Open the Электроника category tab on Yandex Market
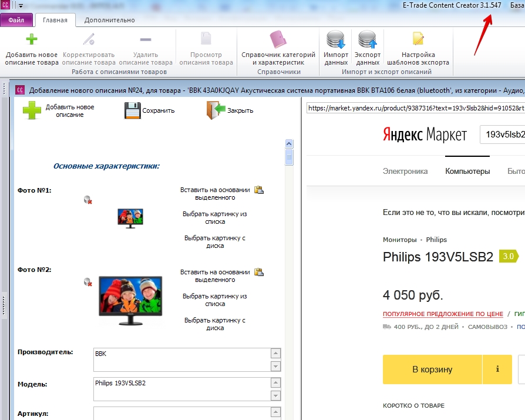Screen dimensions: 525x420 coord(405,171)
